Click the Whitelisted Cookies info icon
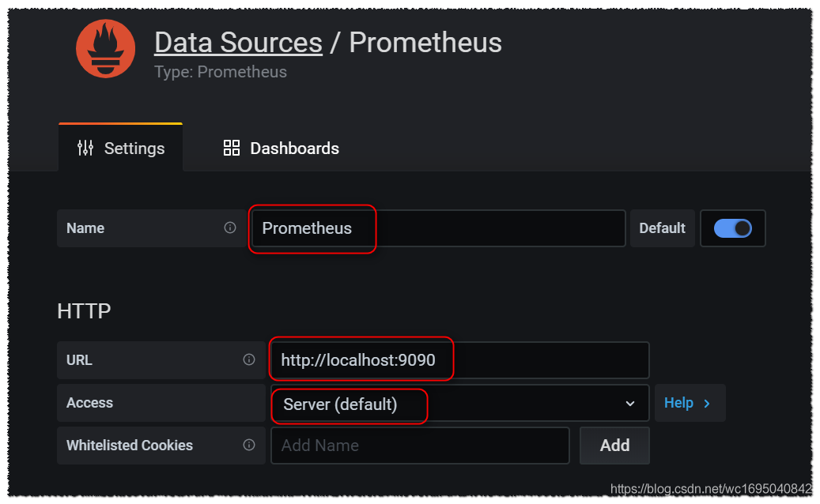 tap(249, 445)
